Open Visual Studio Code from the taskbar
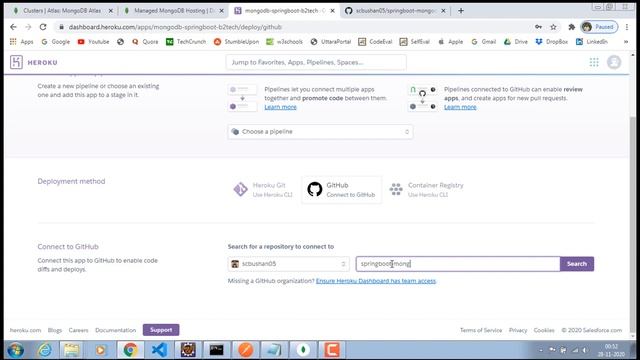 coord(159,350)
